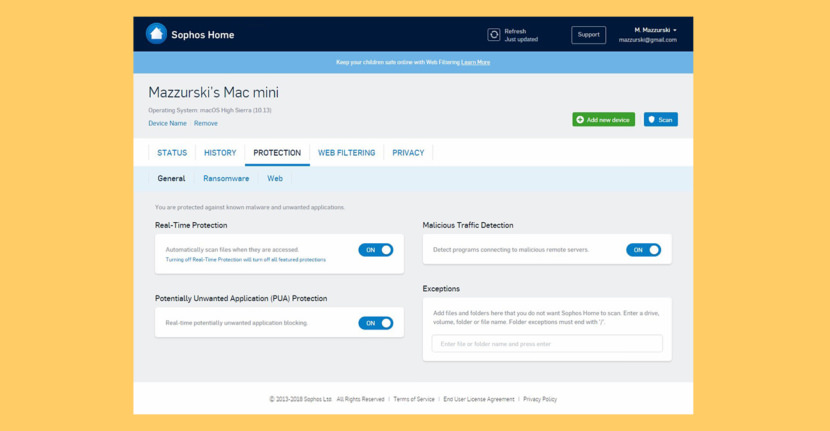Click the turning off Real-Time Protection warning text
This screenshot has width=830, height=431.
246,259
